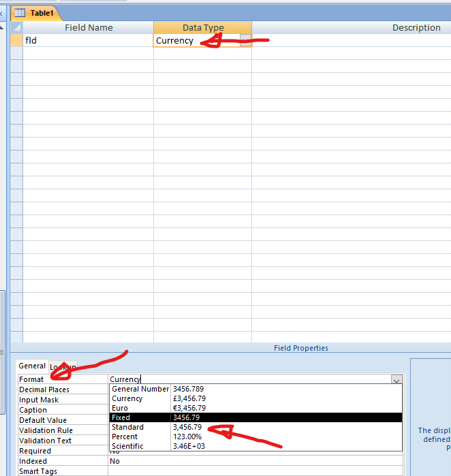
Task: Click the Description cell for fld
Action: pos(352,40)
